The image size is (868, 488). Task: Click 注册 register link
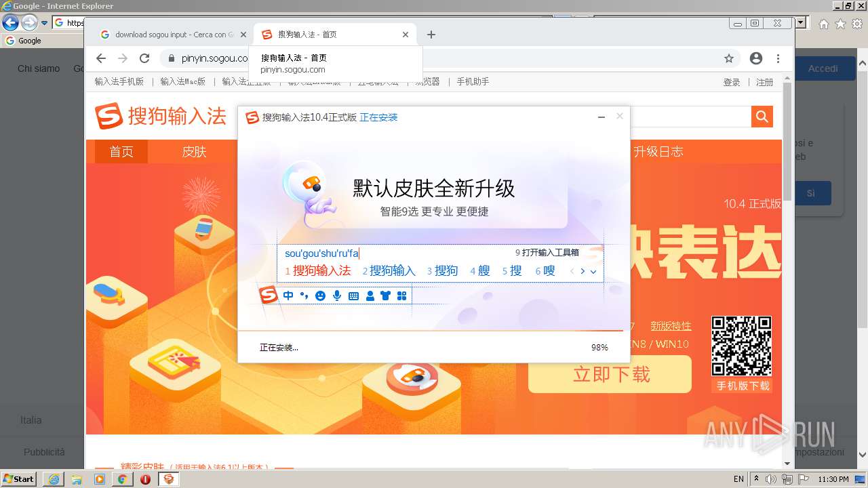765,82
